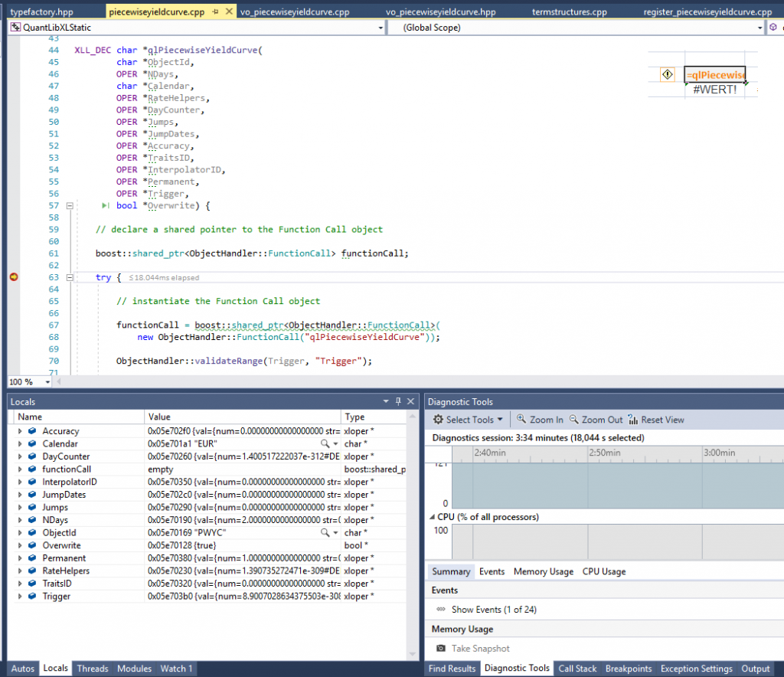Open the editor zoom level dropdown

47,381
